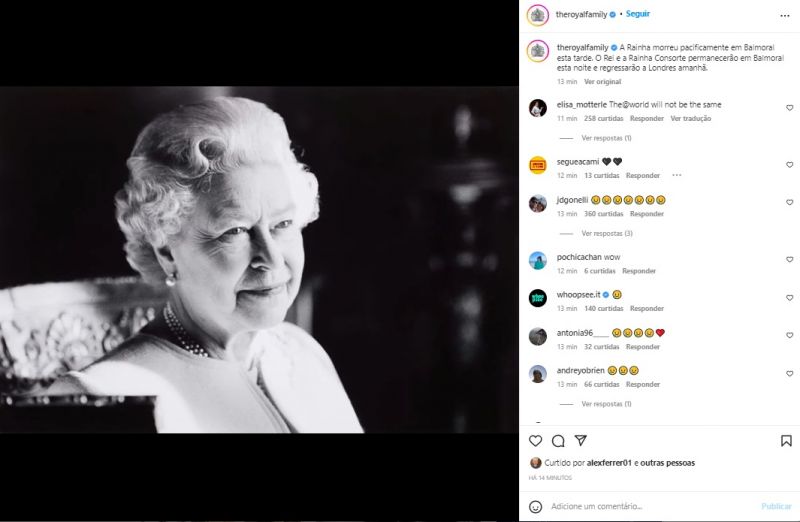The height and width of the screenshot is (522, 800).
Task: Reply to the pochicachan comment
Action: coord(639,271)
